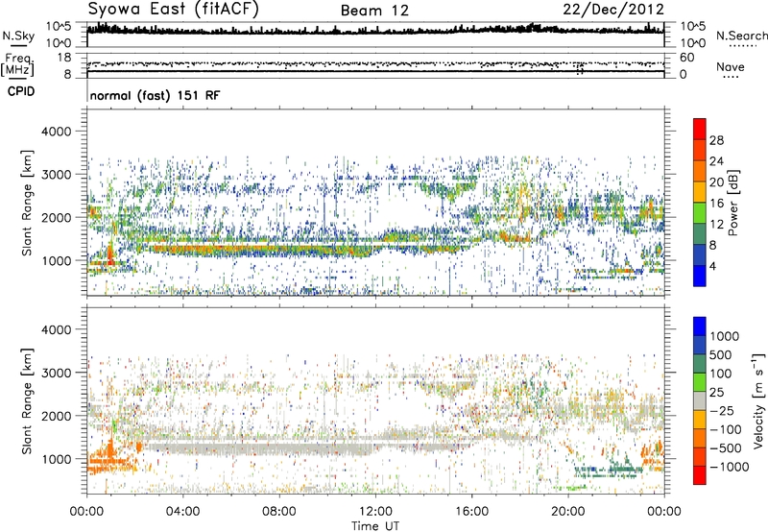Click the 20 label on the power colorbar
The image size is (768, 532).
716,182
